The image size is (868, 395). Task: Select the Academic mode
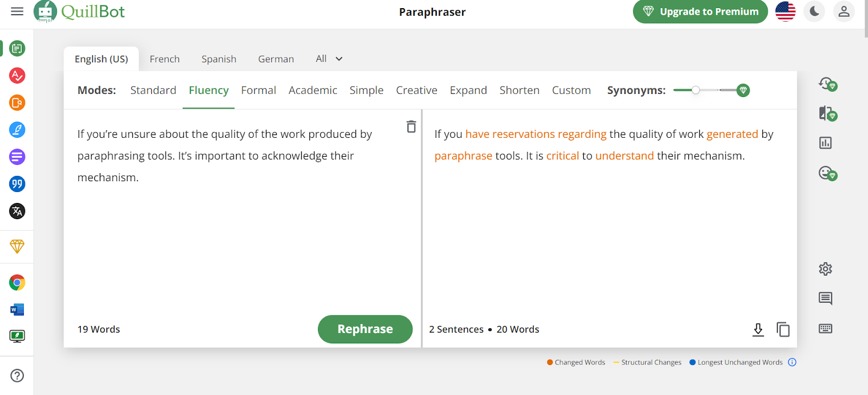pyautogui.click(x=313, y=90)
